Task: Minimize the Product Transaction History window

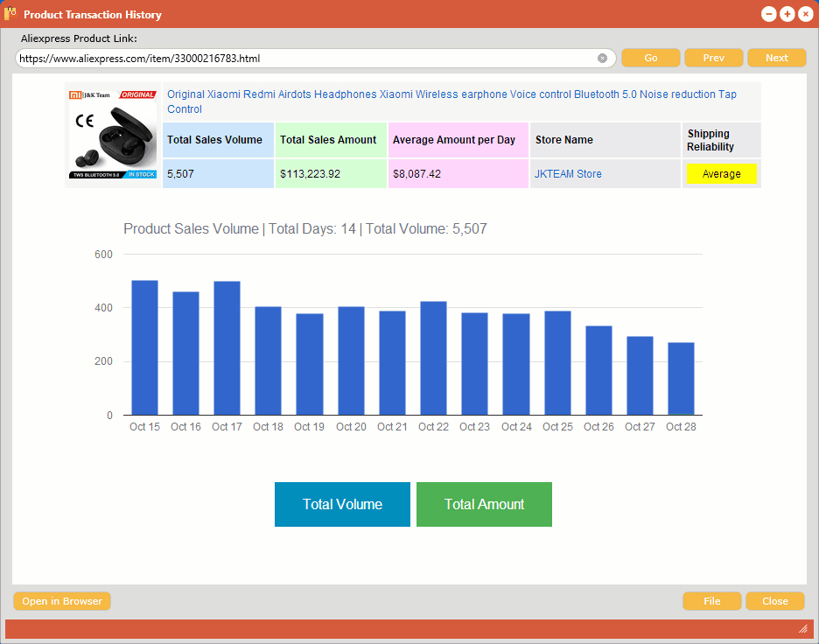Action: [x=768, y=14]
